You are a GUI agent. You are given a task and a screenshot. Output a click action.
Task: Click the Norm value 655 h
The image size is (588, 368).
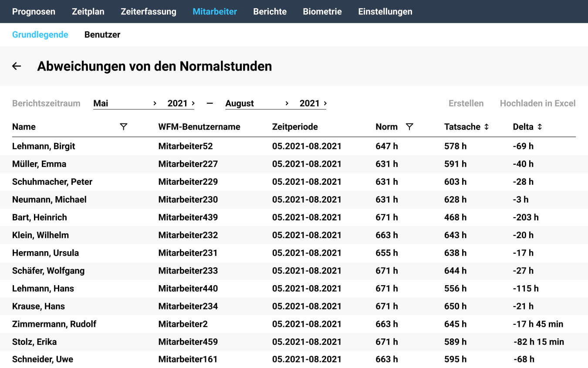pos(387,253)
